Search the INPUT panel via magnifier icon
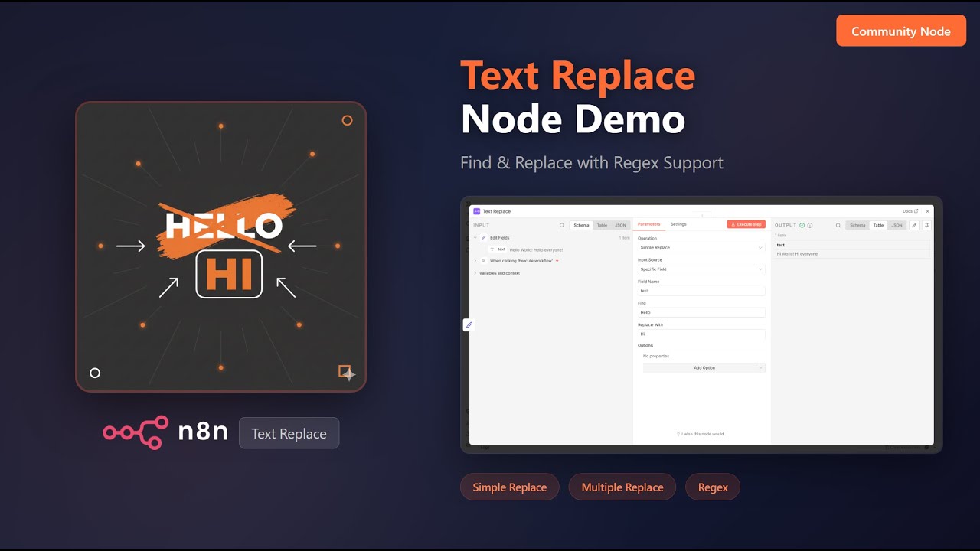The height and width of the screenshot is (551, 980). (x=562, y=225)
